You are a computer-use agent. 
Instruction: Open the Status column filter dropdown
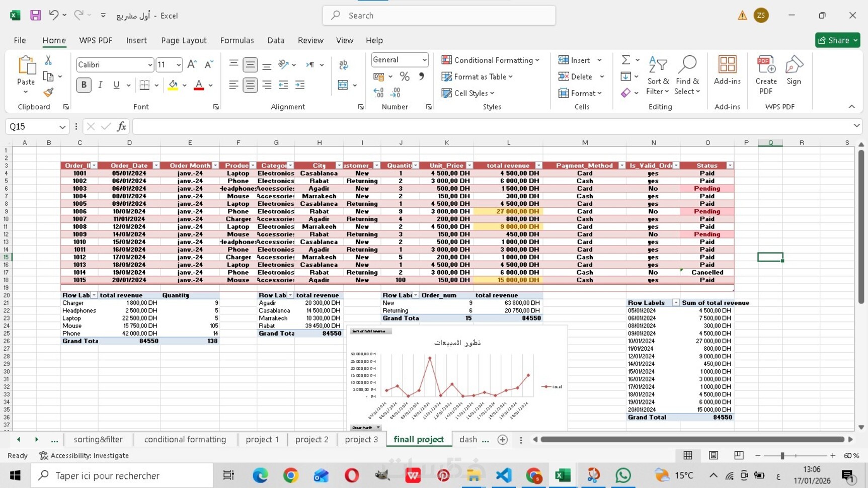click(730, 166)
